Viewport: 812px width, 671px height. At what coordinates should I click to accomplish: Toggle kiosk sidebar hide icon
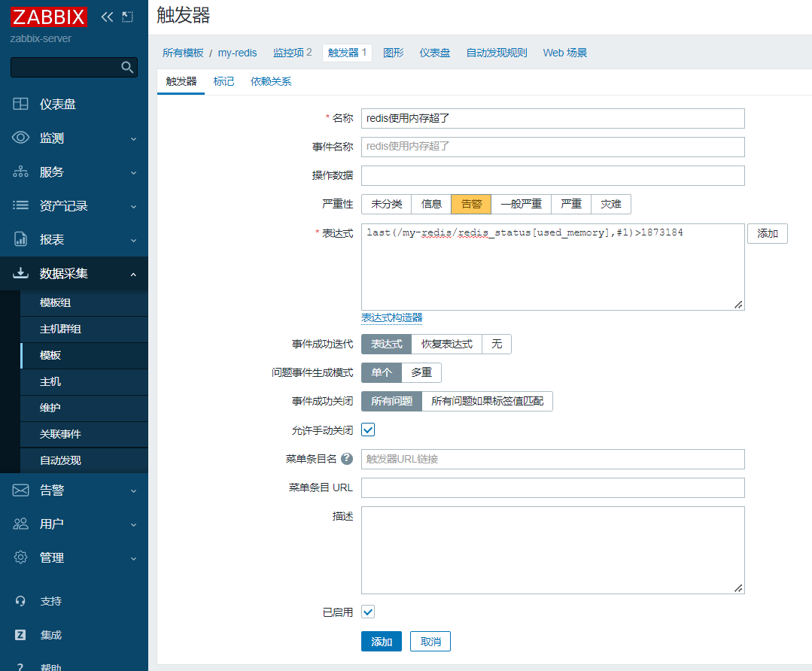127,17
